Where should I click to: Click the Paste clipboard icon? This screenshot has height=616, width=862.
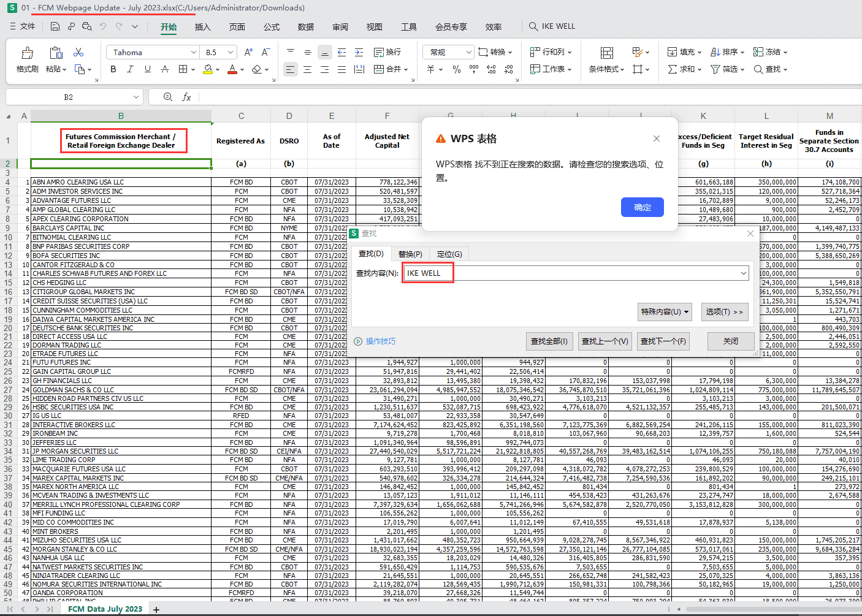[56, 53]
